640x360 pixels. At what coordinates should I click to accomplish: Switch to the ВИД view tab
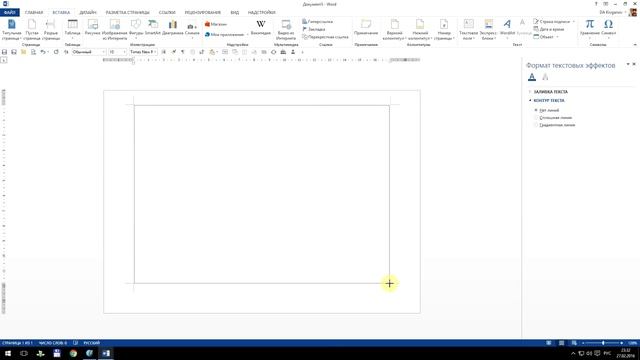235,13
